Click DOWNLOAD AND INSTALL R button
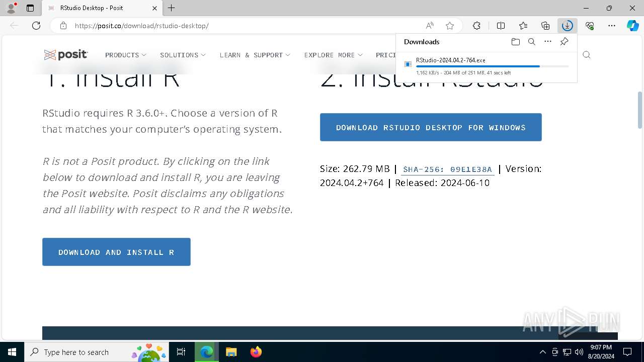 point(116,252)
